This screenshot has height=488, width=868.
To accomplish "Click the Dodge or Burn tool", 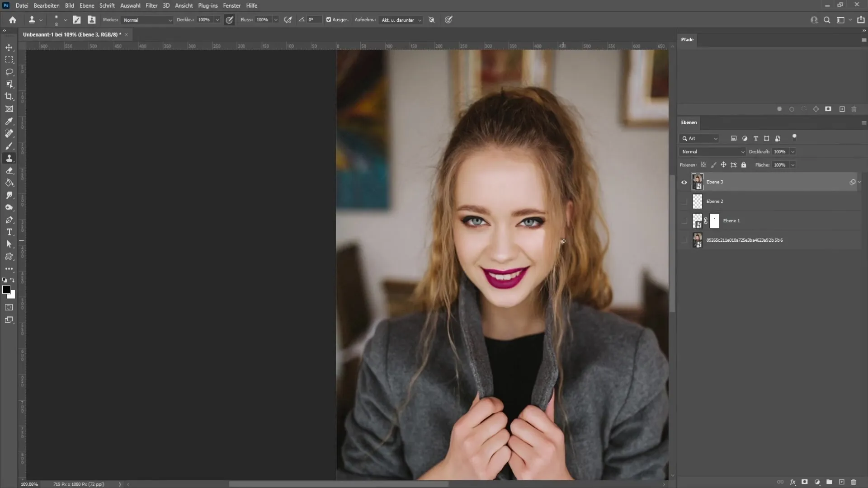I will tap(9, 207).
